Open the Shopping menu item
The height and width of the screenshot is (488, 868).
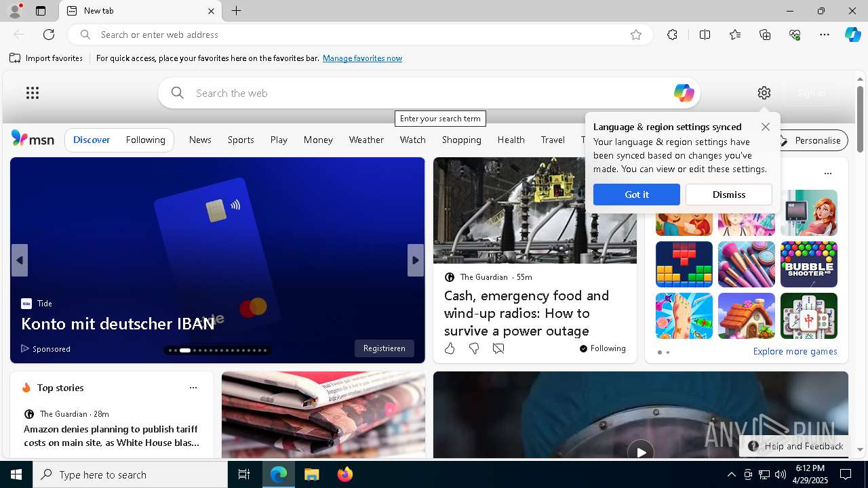[461, 140]
